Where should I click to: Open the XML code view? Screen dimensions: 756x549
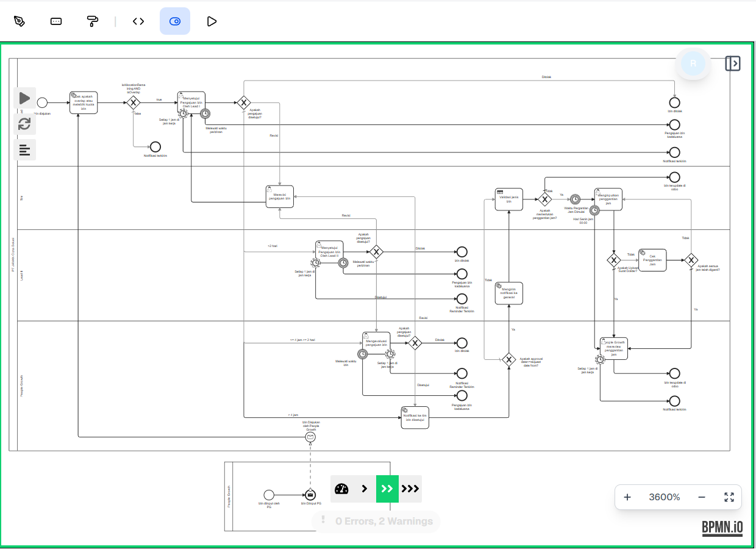[138, 21]
